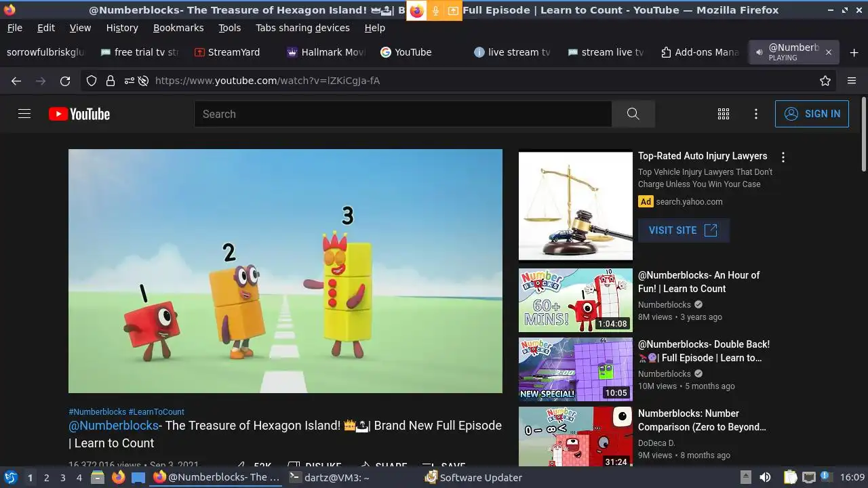Switch to the YouTube tab with the Google icon
The height and width of the screenshot is (488, 868).
[420, 52]
